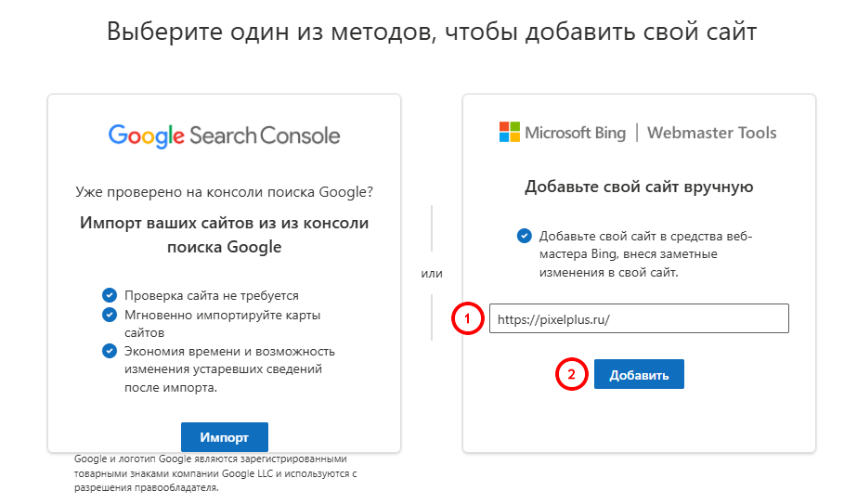857x504 pixels.
Task: Click the "Microsoft Bing" wordmark text
Action: pos(575,132)
